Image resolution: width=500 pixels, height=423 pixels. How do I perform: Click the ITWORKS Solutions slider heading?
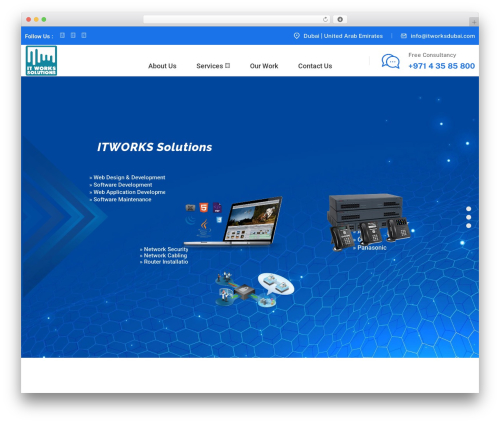[154, 147]
